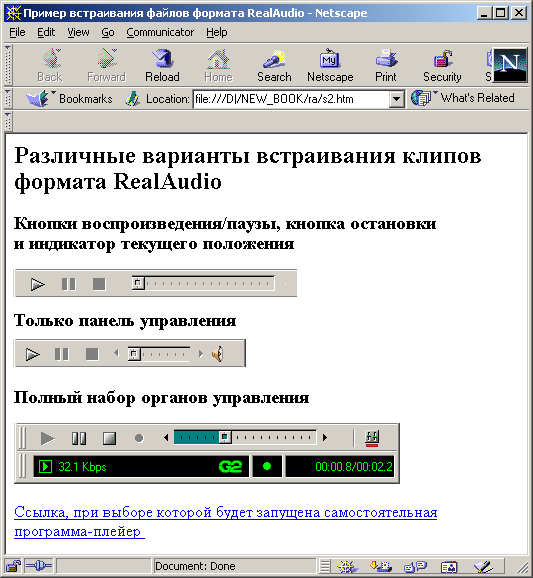This screenshot has height=578, width=533.
Task: Open Newsgroups from the component bar
Action: point(415,566)
